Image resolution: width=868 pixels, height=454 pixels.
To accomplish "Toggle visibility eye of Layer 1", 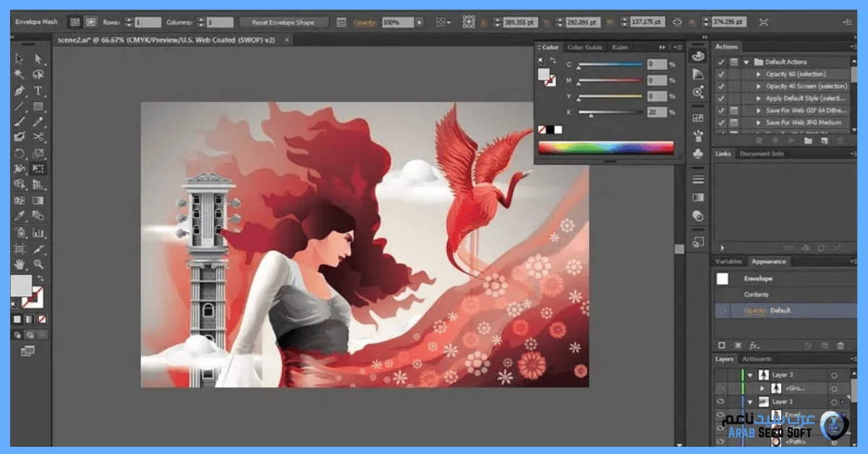I will click(x=720, y=402).
